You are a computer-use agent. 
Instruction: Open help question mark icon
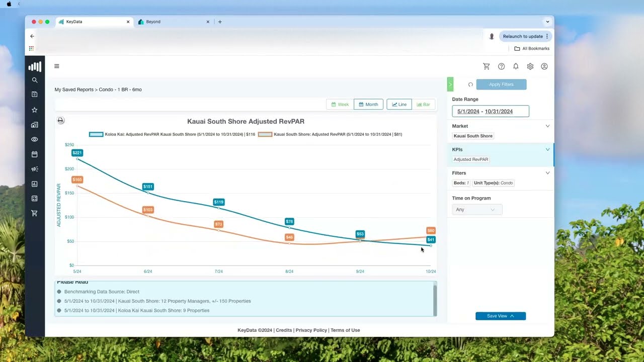(x=502, y=66)
